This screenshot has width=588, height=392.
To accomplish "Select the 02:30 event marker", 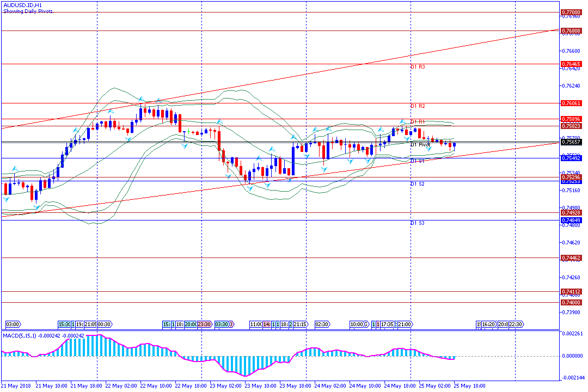I will (x=322, y=324).
